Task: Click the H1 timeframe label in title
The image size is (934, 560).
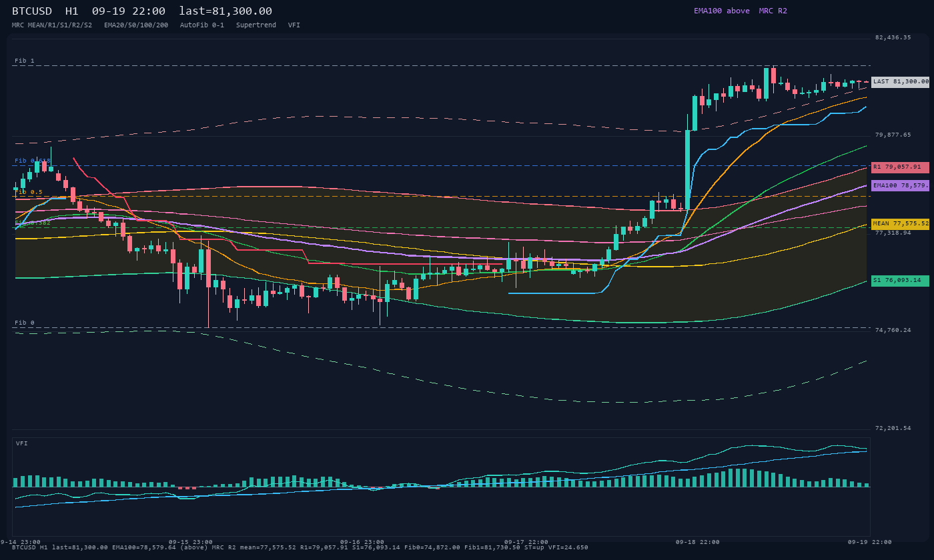Action: click(72, 11)
